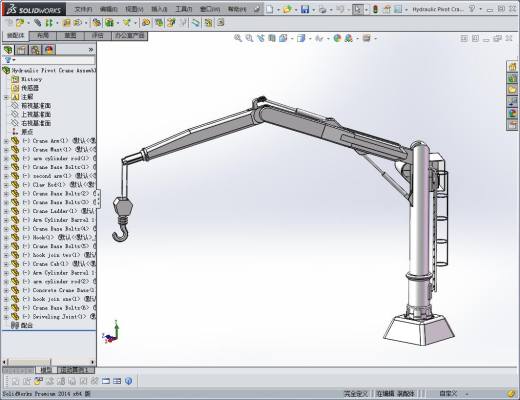Click the View Settings monitor icon

tap(367, 38)
